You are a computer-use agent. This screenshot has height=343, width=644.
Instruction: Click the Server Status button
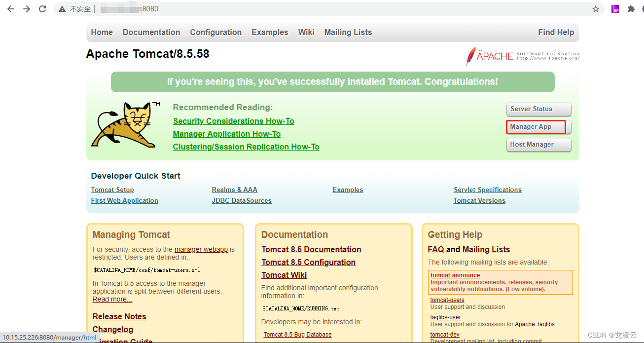click(x=538, y=109)
